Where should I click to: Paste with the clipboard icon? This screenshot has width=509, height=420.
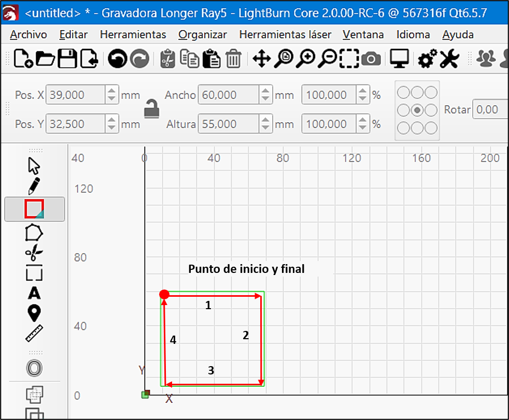211,59
